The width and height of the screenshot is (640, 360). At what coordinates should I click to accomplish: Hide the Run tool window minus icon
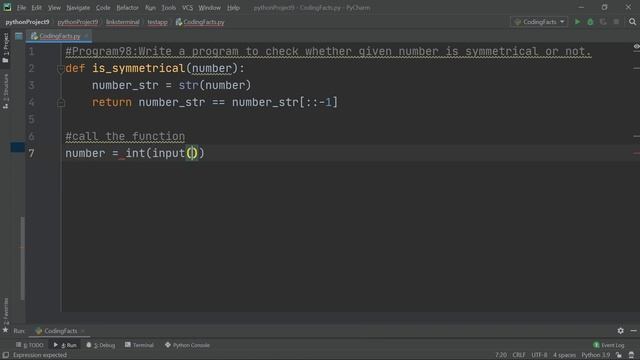pos(633,331)
